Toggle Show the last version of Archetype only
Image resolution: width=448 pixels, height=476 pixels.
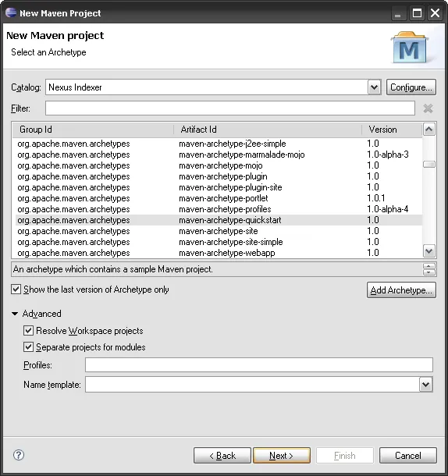point(16,290)
